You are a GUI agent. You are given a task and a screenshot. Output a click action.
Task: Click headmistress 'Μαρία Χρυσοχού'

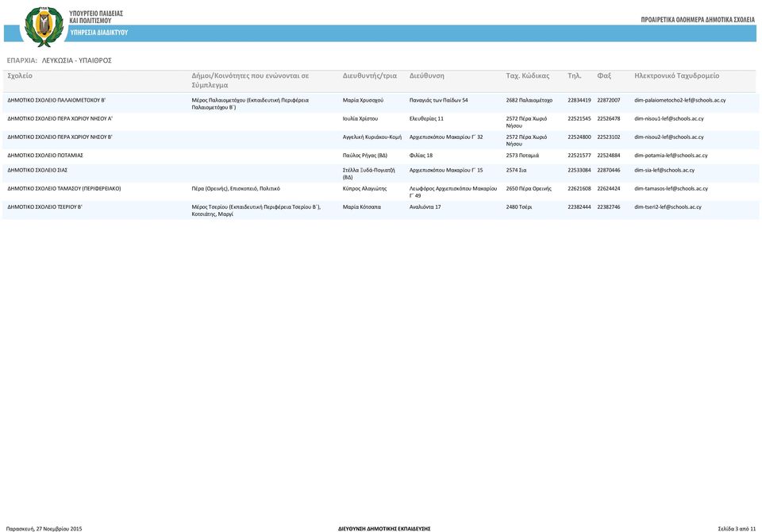[363, 100]
